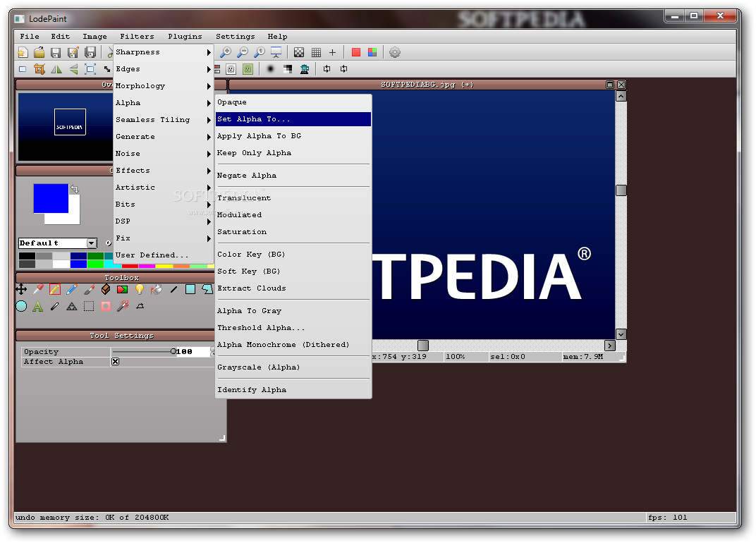Click the red square channel icon
Viewport: 756px width, 543px height.
click(356, 52)
